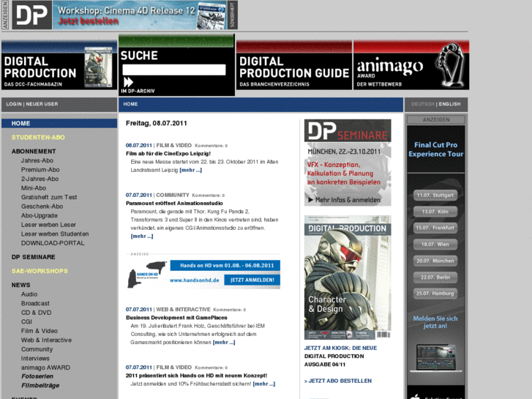Open JETZT AM KIOSK: DIE NEUE link
The height and width of the screenshot is (399, 532).
point(340,348)
